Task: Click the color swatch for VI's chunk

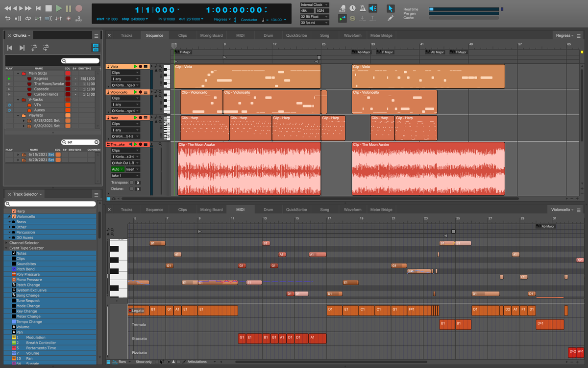Action: [x=68, y=105]
